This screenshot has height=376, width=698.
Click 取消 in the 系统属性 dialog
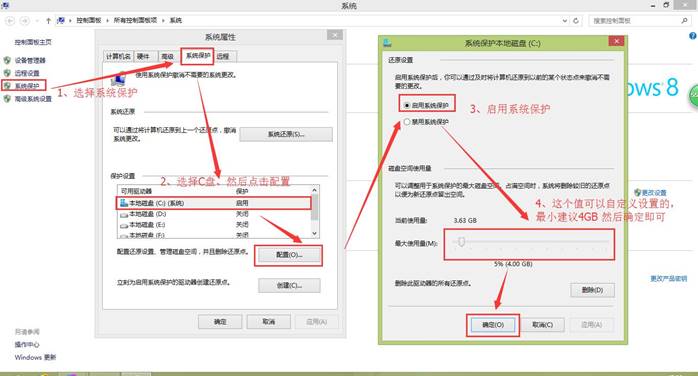[268, 322]
